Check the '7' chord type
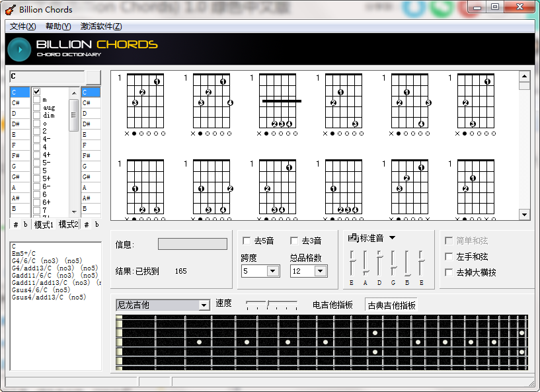The image size is (540, 392). pyautogui.click(x=37, y=210)
